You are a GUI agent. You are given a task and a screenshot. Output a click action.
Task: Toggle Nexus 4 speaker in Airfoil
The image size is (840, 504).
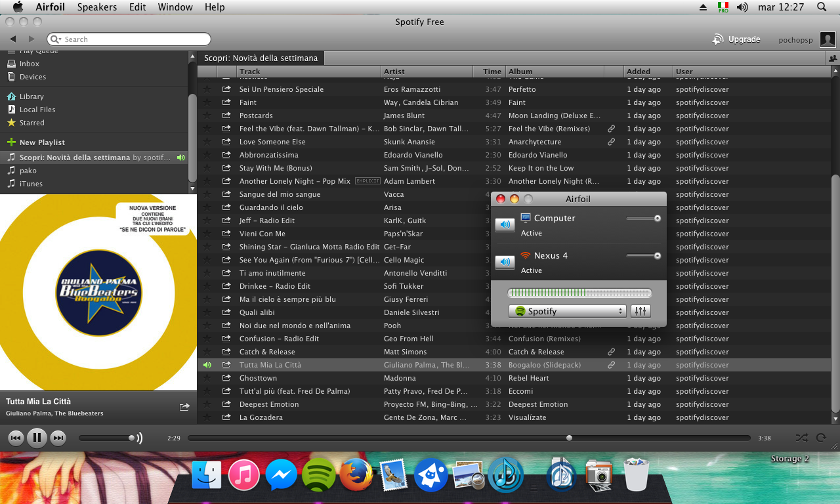click(505, 262)
